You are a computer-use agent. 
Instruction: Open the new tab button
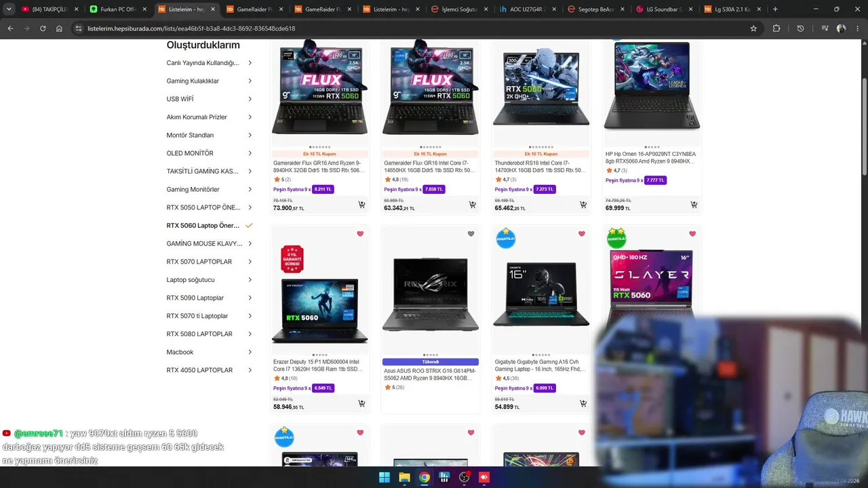[775, 9]
